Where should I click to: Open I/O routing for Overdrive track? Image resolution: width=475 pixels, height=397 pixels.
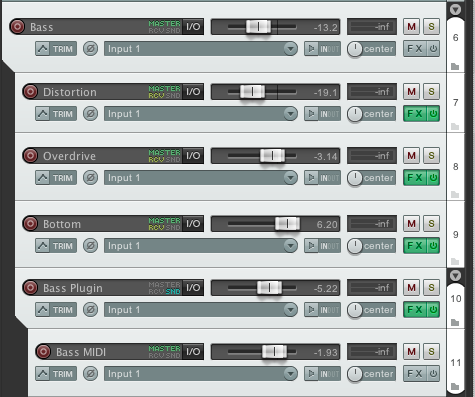[193, 156]
